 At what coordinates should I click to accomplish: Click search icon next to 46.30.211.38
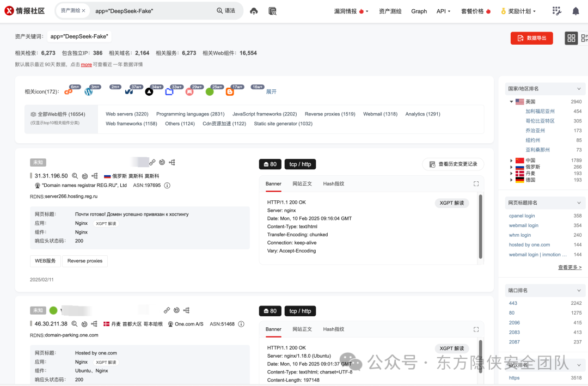click(x=74, y=324)
